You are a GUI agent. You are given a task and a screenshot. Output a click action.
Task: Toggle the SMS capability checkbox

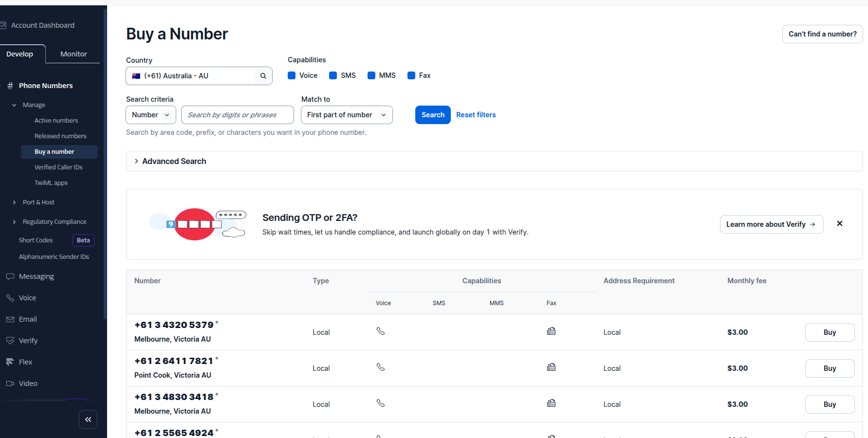pos(333,75)
